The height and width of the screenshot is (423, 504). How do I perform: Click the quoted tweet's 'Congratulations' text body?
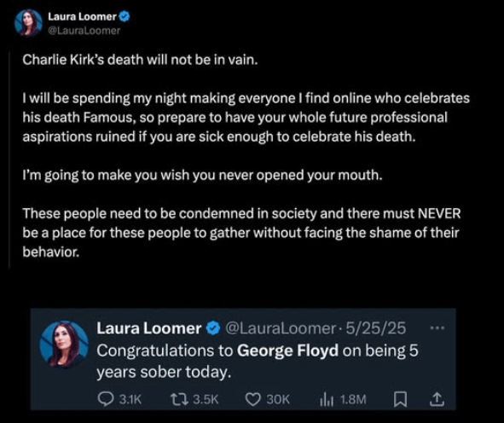258,362
